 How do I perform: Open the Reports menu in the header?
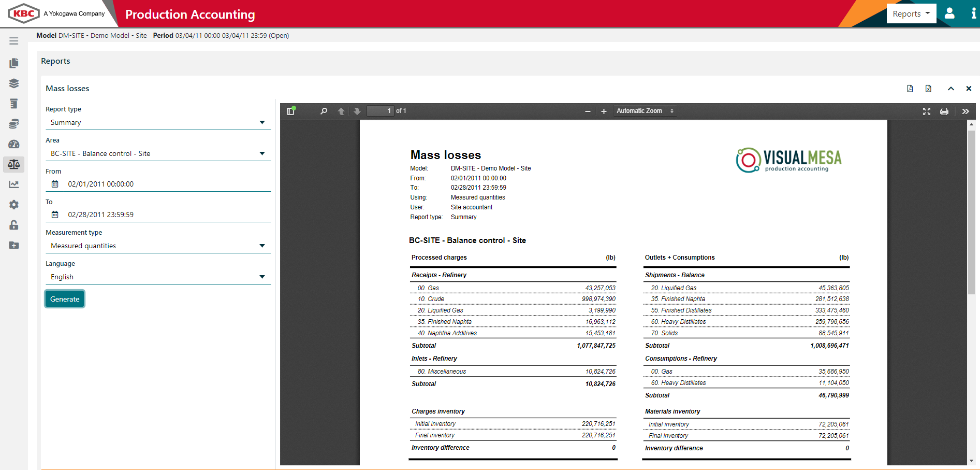click(911, 13)
